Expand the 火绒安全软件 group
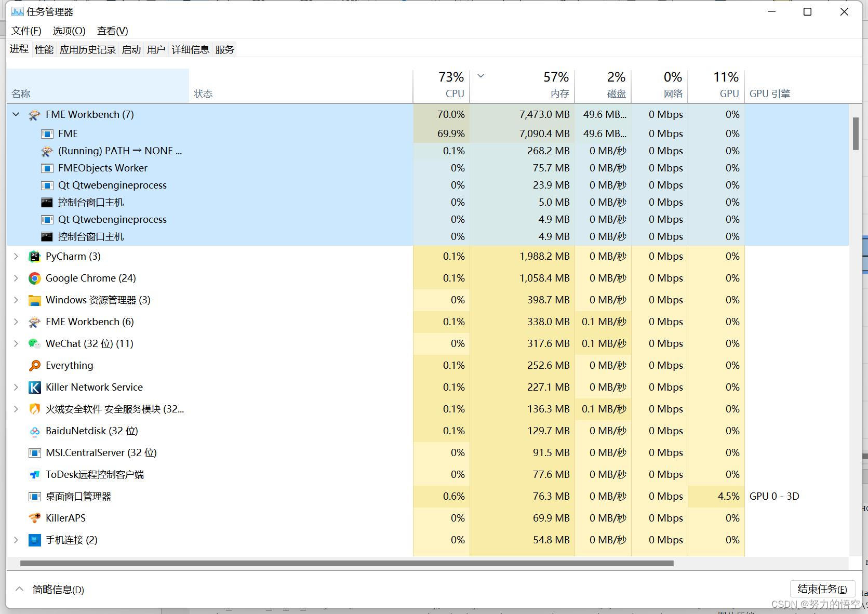 (x=16, y=409)
